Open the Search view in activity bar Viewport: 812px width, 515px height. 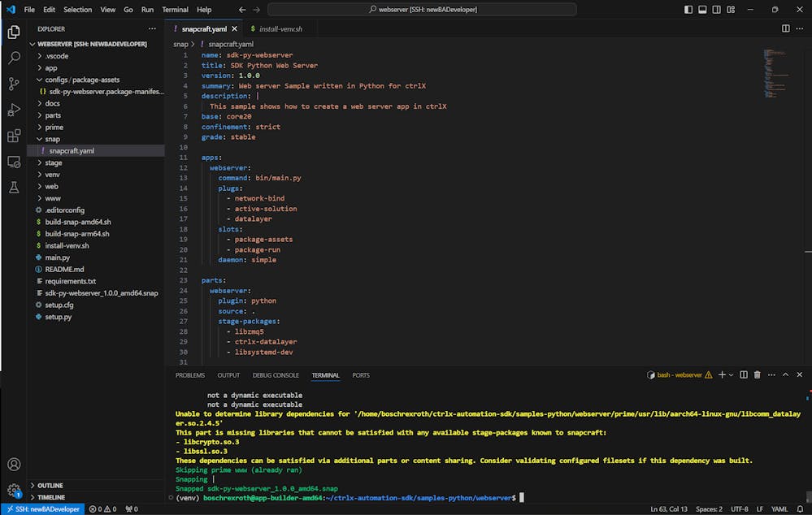click(x=13, y=58)
